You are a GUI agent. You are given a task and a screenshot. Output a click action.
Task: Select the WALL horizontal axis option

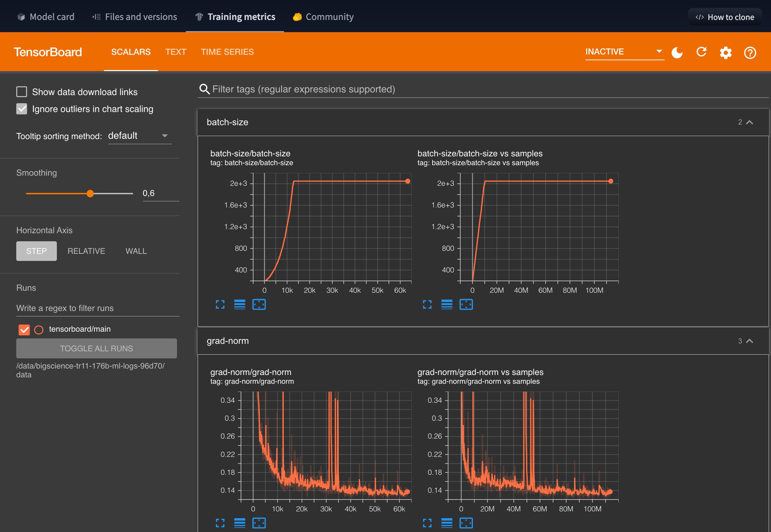coord(136,251)
